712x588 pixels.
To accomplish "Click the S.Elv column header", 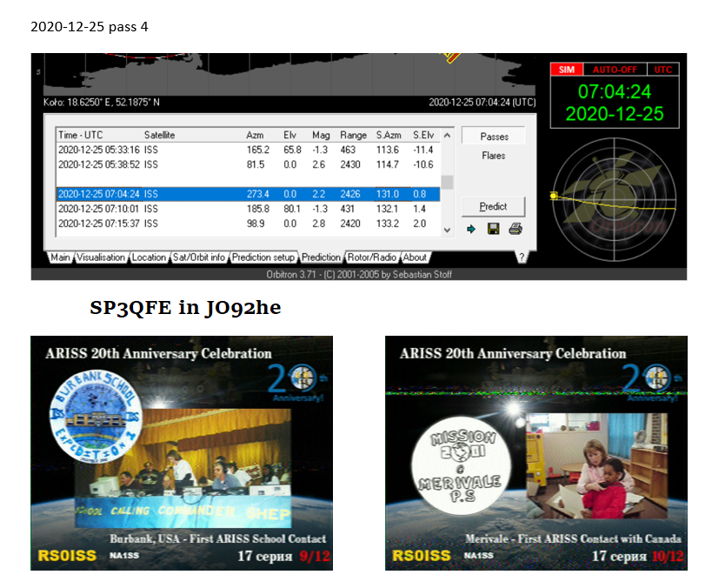I will pos(423,135).
